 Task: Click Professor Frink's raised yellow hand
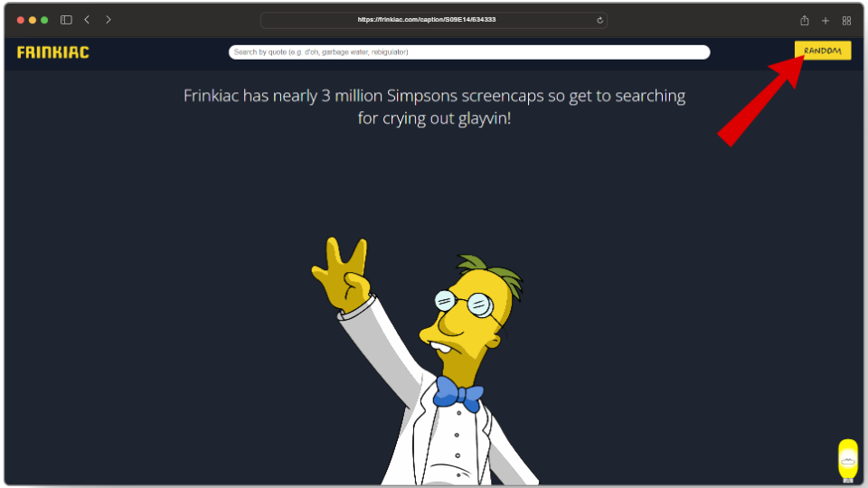coord(341,274)
